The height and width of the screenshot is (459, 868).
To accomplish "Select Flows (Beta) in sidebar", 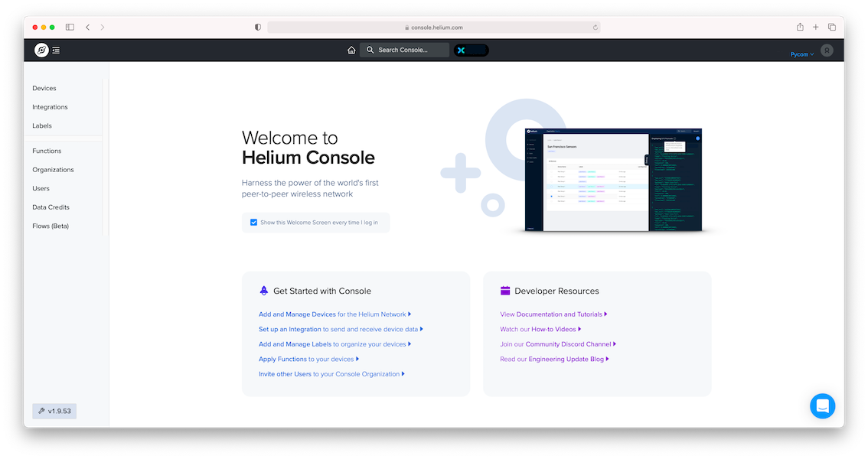I will [51, 226].
